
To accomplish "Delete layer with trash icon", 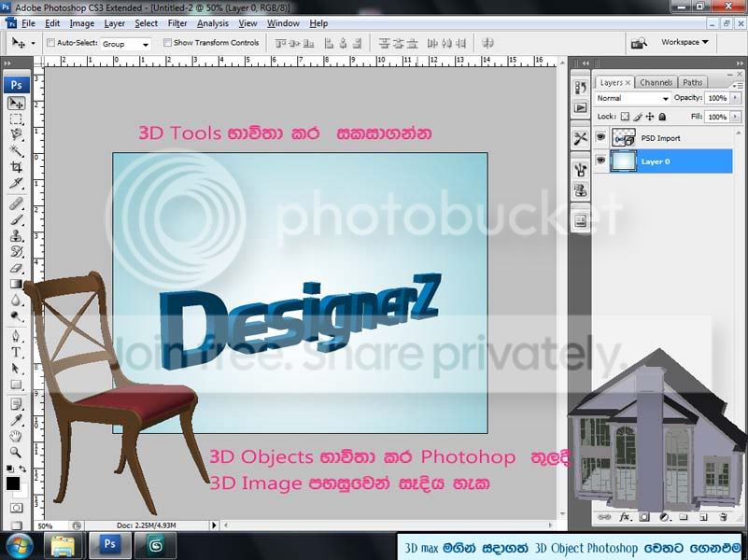I will point(723,517).
